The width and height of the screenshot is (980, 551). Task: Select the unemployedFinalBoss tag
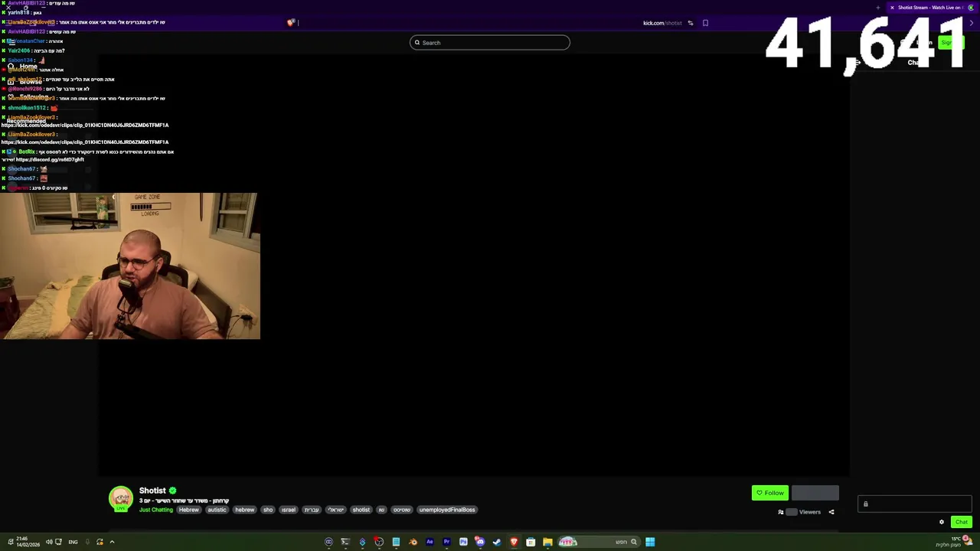click(x=447, y=510)
